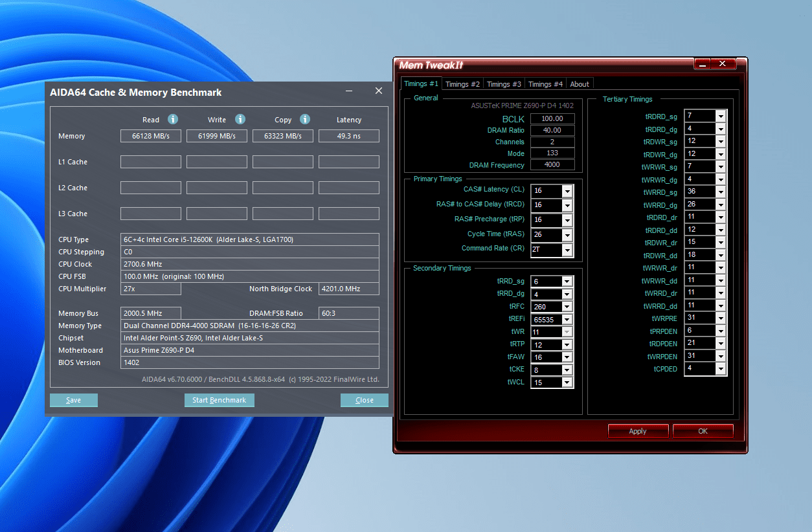
Task: Click North Bridge Clock value 4201.0 MHz
Action: point(349,289)
